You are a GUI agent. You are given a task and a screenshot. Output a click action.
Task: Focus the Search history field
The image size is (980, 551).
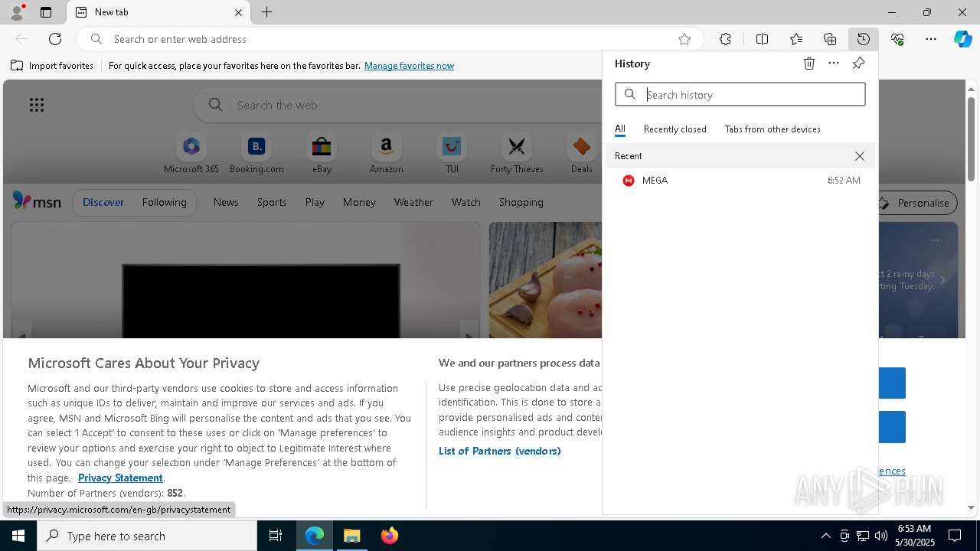740,94
